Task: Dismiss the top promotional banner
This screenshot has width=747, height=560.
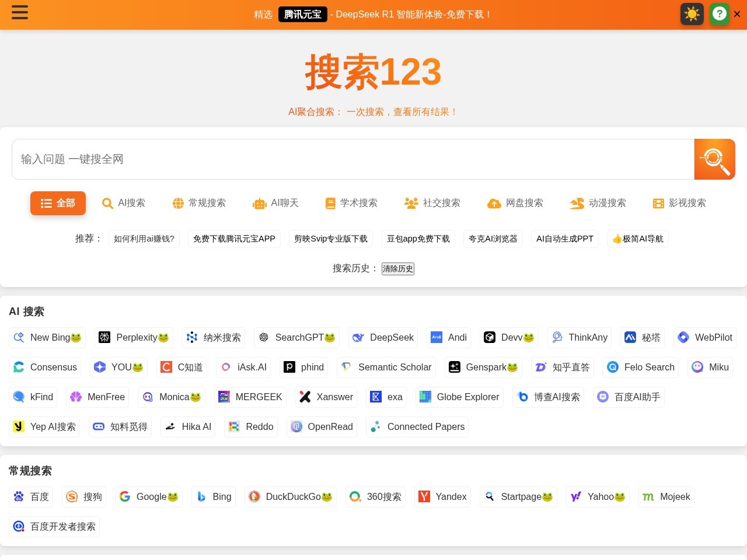Action: pyautogui.click(x=737, y=14)
